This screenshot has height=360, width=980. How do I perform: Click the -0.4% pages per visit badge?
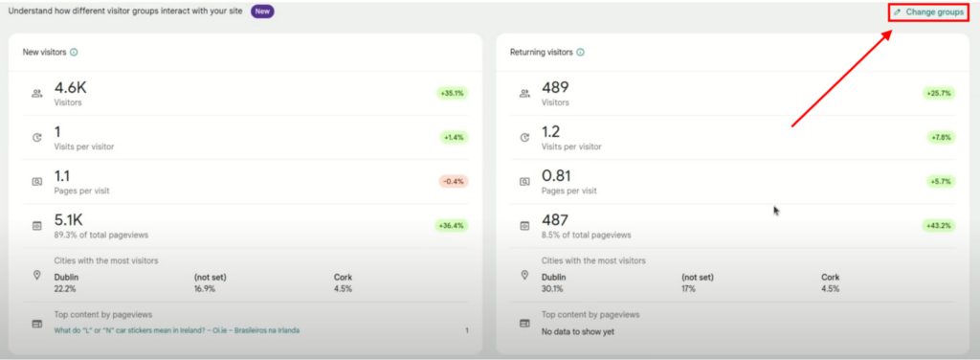pos(453,181)
